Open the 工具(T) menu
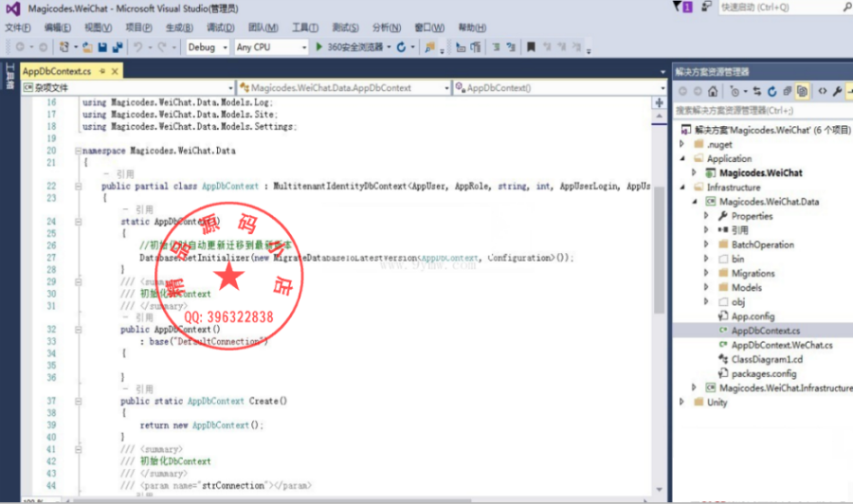The image size is (853, 504). tap(304, 27)
